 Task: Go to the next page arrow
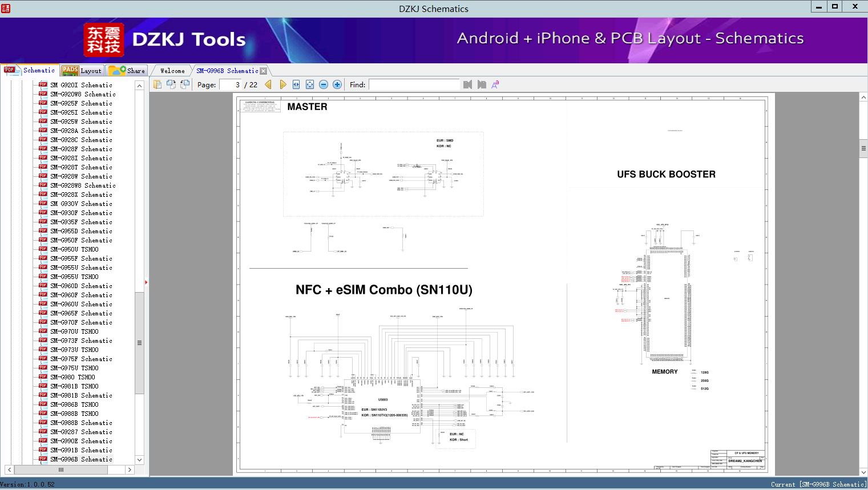282,84
